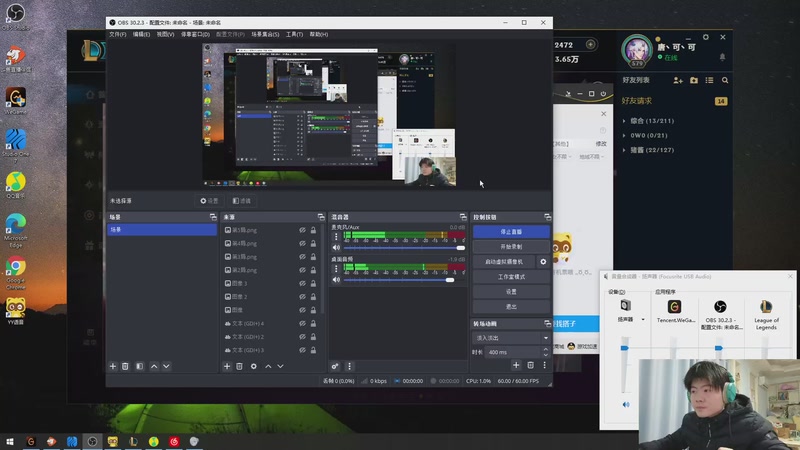800x450 pixels.
Task: Mute the speaker icon in the Windows volume mixer
Action: [x=626, y=405]
